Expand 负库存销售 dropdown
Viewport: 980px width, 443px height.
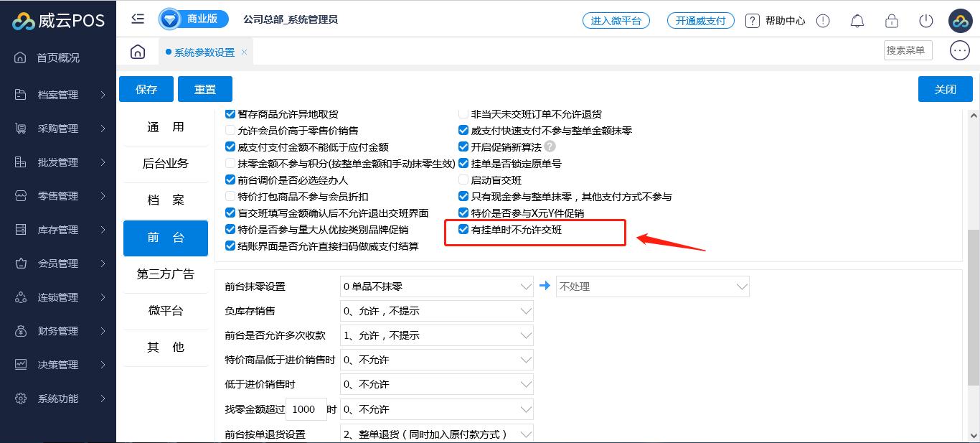436,311
